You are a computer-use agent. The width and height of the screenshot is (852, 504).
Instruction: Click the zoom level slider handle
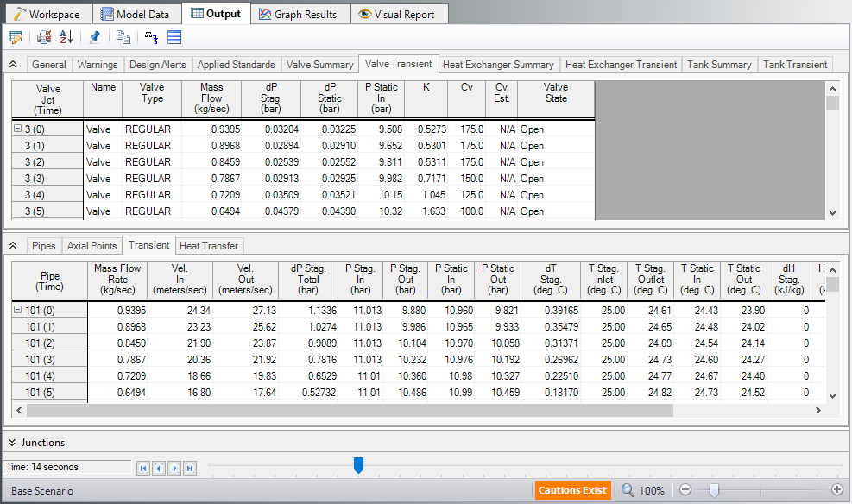(714, 490)
